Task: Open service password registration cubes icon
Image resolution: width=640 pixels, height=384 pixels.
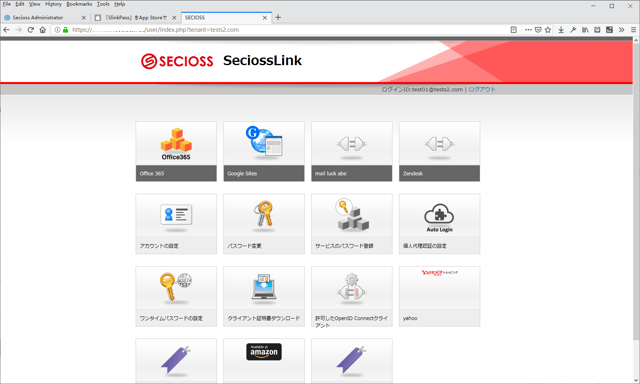Action: pos(352,214)
